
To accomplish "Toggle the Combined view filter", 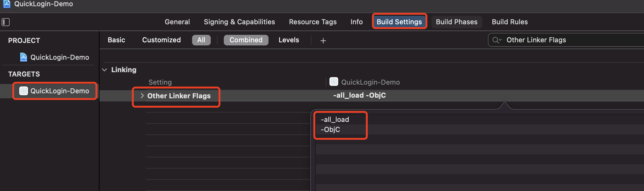I will [246, 40].
